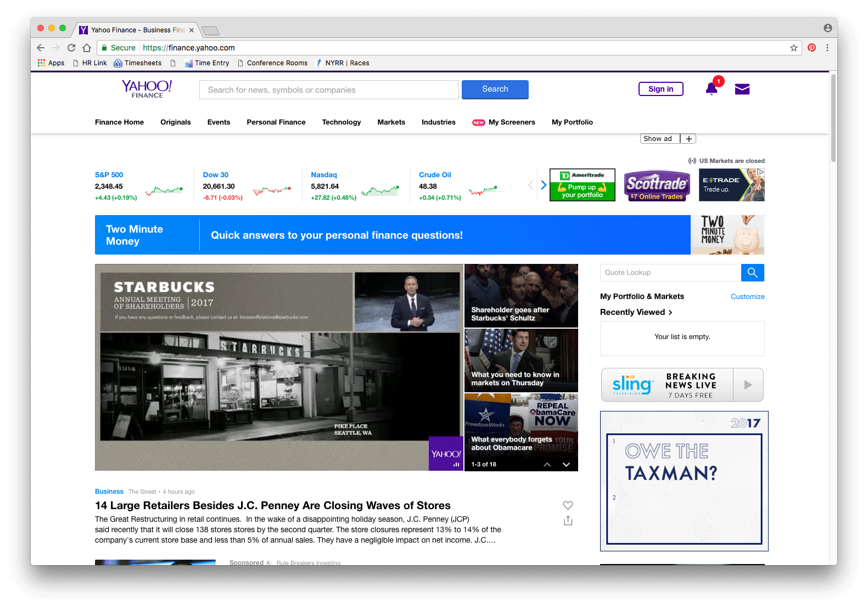
Task: Click the Two Minute Money banner
Action: tap(429, 235)
